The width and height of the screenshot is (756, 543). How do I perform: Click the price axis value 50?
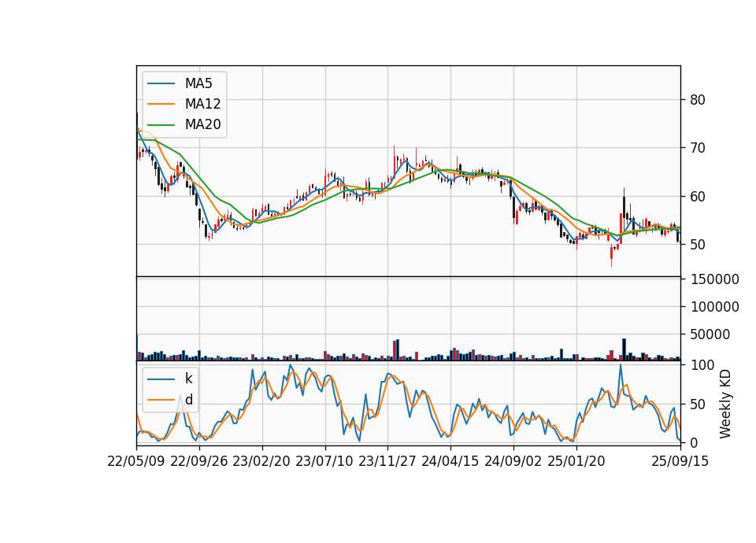(x=698, y=245)
